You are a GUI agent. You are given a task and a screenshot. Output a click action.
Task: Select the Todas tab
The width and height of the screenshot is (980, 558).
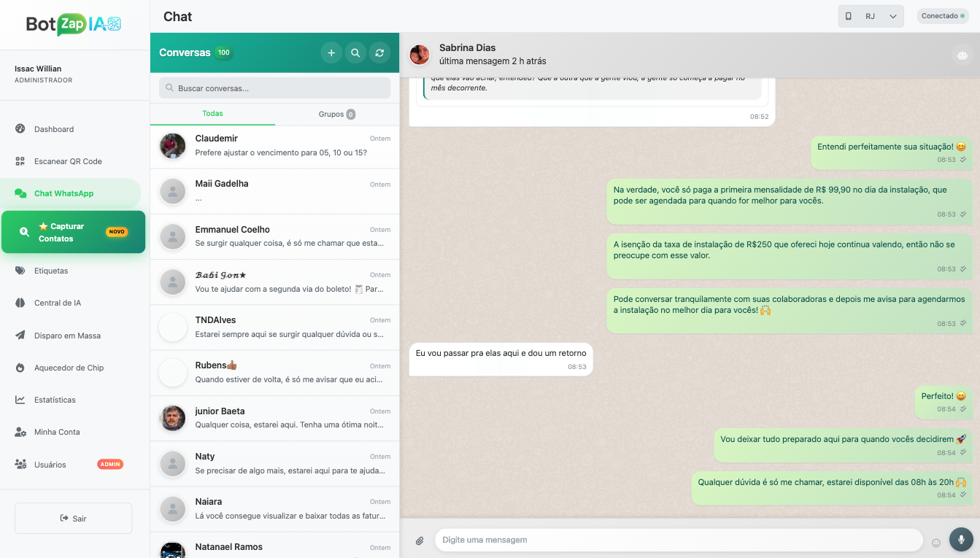coord(212,114)
